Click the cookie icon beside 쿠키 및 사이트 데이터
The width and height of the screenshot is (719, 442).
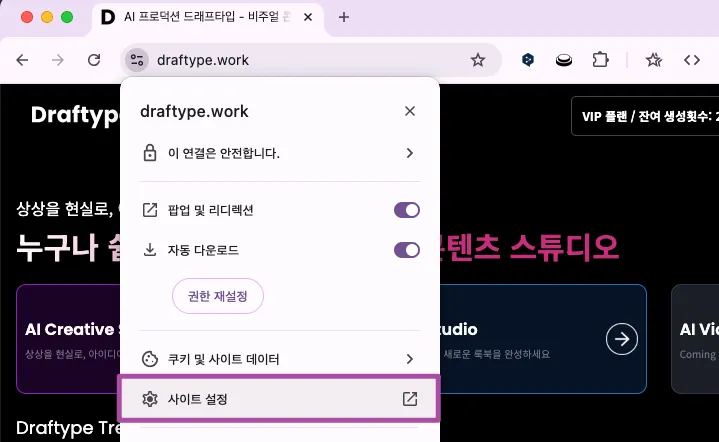coord(150,359)
